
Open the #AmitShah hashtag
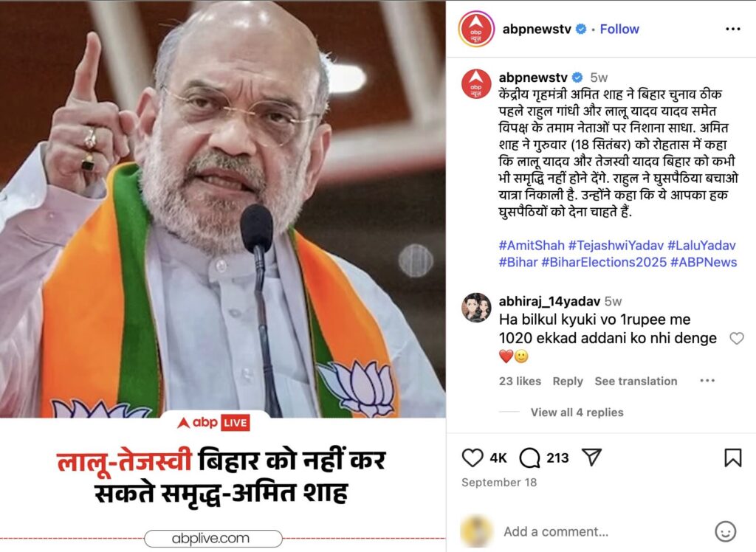pos(532,246)
